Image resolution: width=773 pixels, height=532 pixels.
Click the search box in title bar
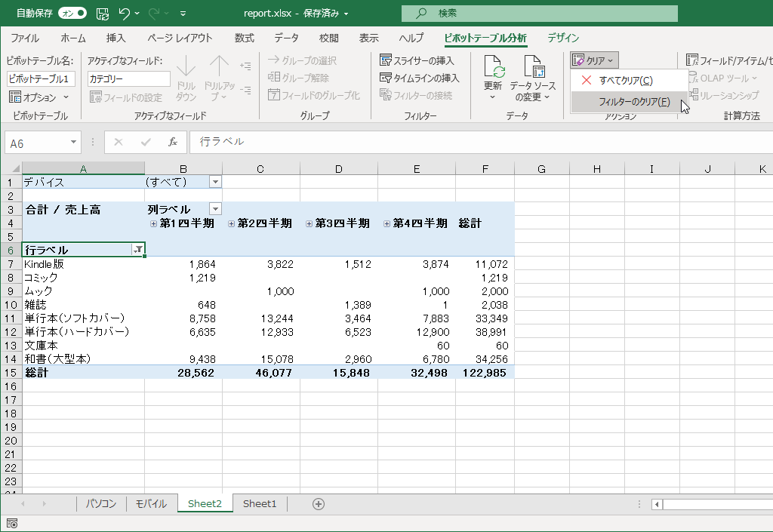[540, 14]
